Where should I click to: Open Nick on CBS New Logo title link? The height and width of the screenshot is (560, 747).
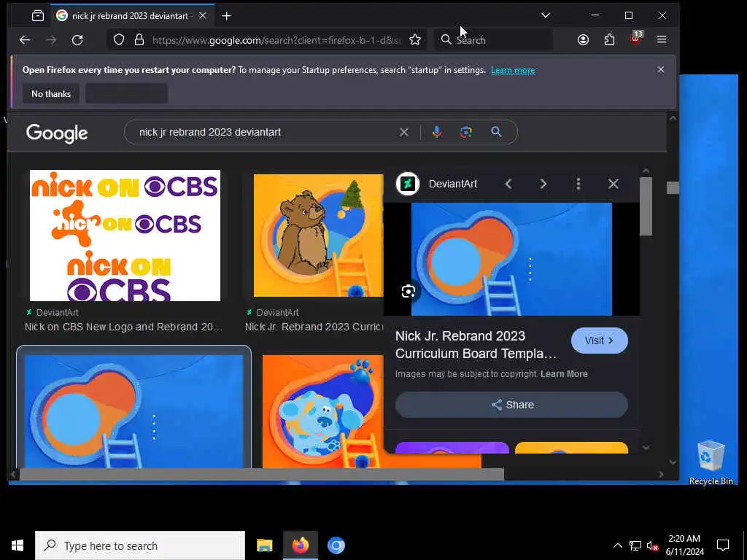click(123, 327)
